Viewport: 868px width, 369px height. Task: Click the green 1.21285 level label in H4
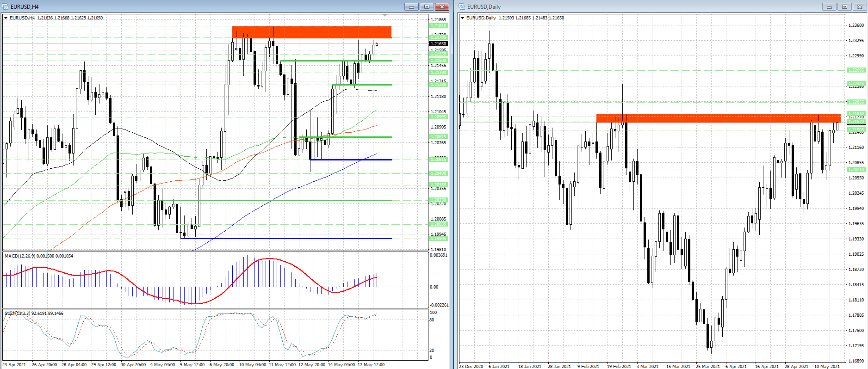pos(438,85)
